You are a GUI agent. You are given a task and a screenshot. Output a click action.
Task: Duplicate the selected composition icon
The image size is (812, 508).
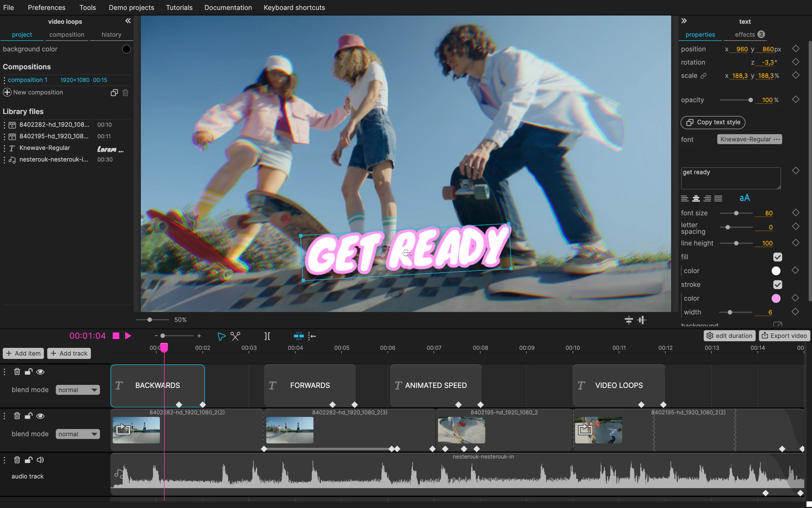point(114,92)
